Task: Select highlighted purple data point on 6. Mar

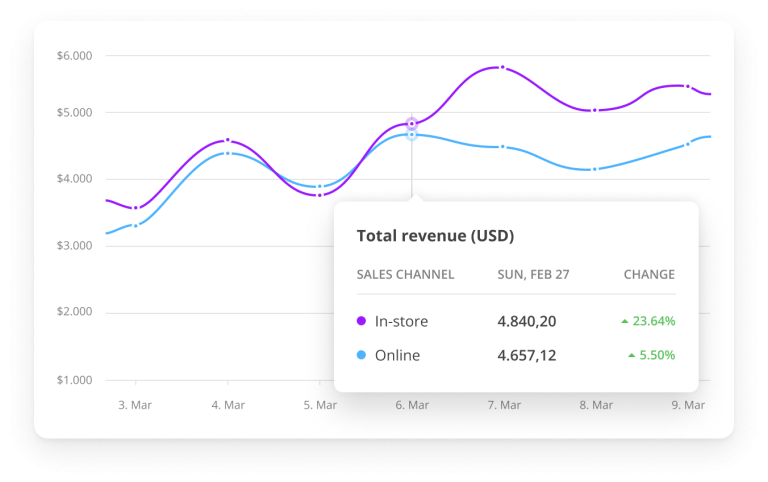Action: (x=412, y=124)
